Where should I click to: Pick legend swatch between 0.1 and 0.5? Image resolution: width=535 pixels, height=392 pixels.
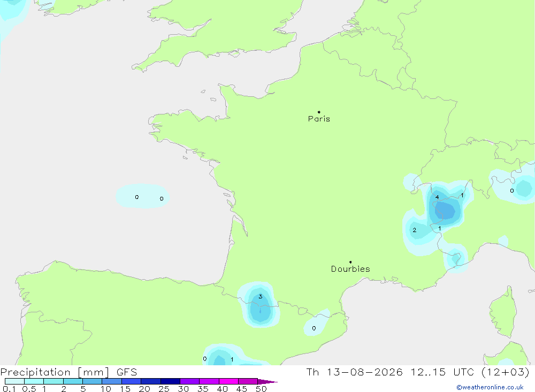(x=14, y=381)
